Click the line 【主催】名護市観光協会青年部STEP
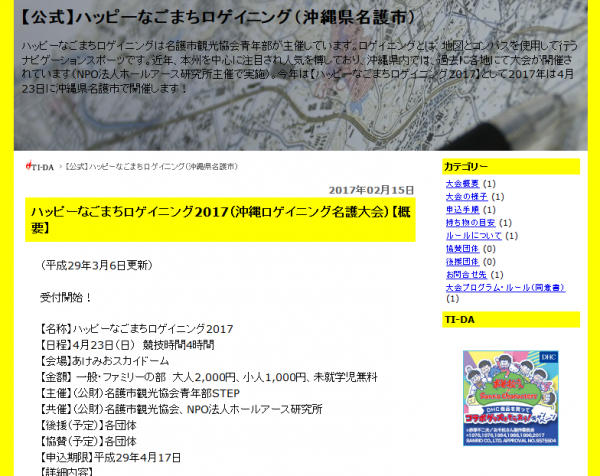This screenshot has height=476, width=600. [x=140, y=393]
